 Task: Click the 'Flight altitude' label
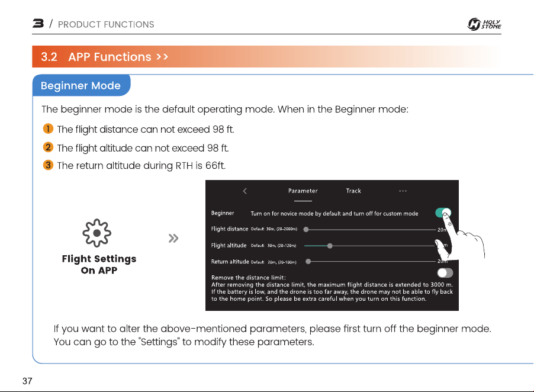click(x=229, y=246)
